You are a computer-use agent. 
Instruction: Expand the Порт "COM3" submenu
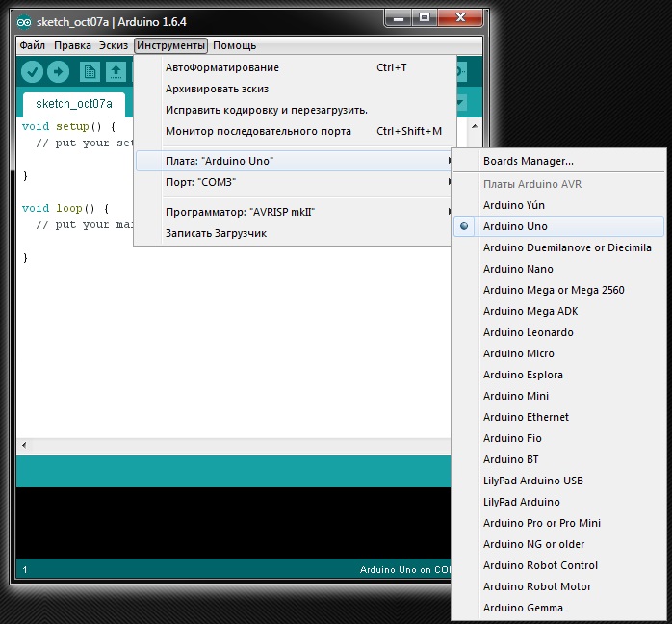click(294, 182)
